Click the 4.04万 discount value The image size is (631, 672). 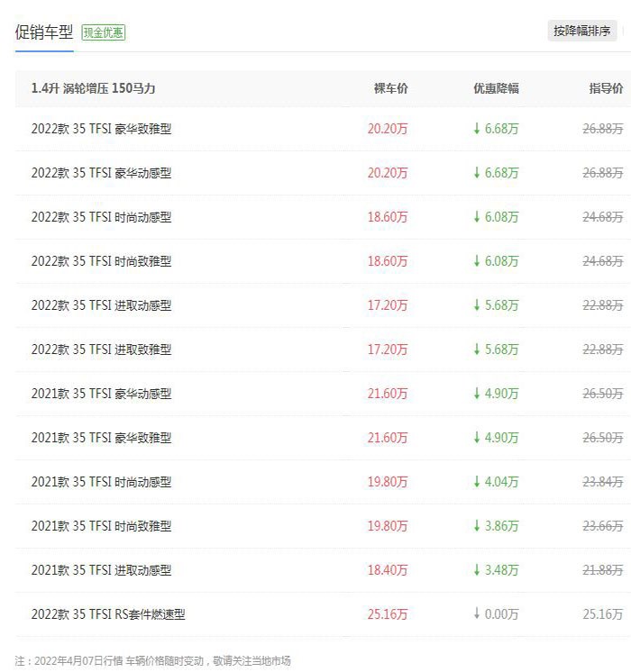coord(496,482)
